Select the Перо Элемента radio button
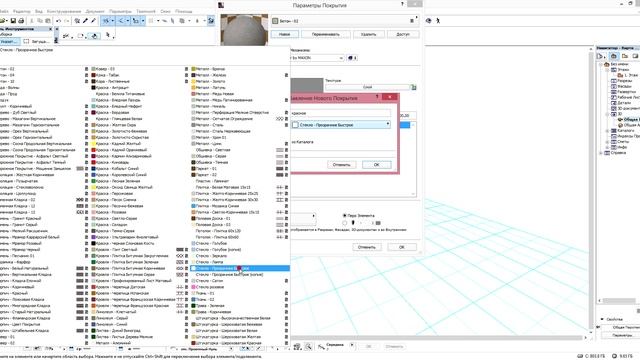The height and width of the screenshot is (360, 640). [x=344, y=216]
